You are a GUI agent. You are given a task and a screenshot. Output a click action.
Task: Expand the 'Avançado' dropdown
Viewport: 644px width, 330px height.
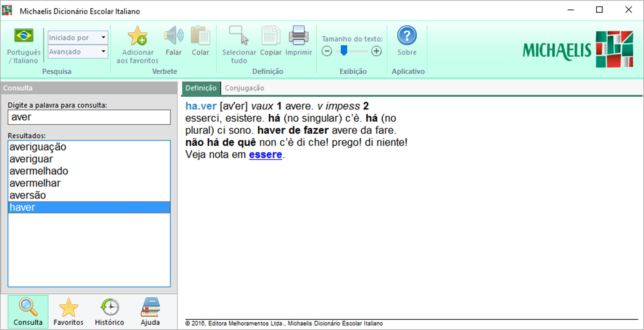point(78,52)
